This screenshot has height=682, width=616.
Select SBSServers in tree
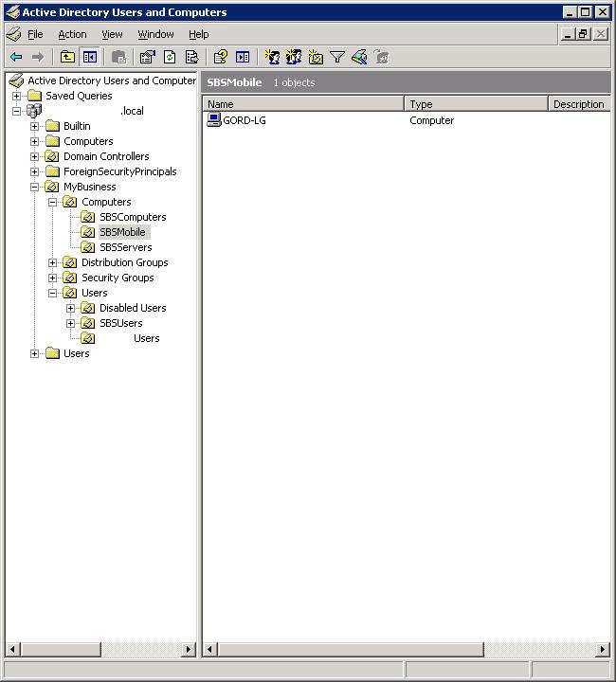tap(126, 247)
